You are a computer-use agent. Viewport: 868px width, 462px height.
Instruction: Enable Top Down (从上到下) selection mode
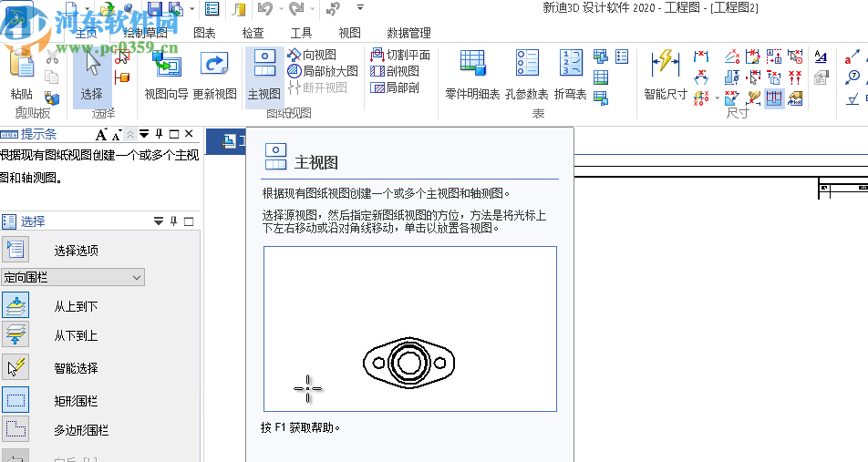point(15,305)
